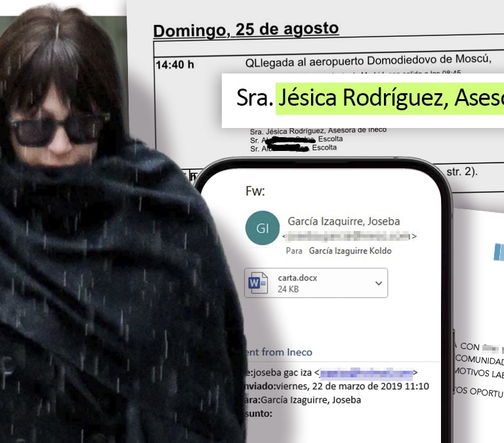The width and height of the screenshot is (504, 443).
Task: Open the carta.docx attachment file name
Action: click(x=297, y=278)
